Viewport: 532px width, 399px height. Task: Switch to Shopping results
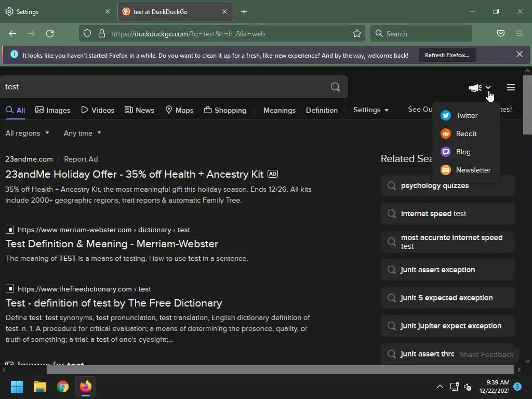[225, 110]
